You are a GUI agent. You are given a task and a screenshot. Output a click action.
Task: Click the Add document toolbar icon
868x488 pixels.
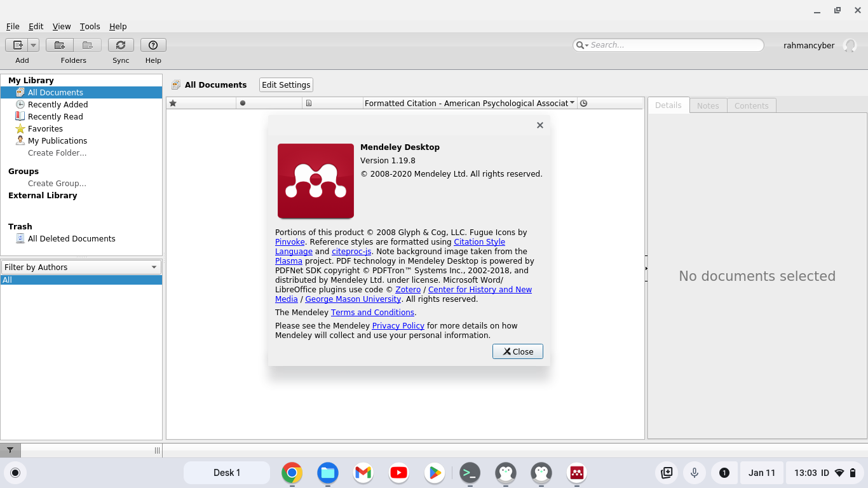click(x=17, y=45)
